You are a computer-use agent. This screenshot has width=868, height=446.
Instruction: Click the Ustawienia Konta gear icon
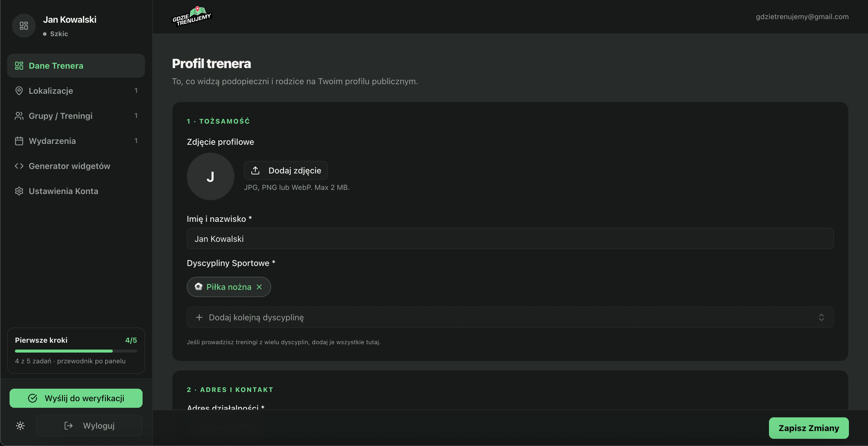tap(19, 191)
